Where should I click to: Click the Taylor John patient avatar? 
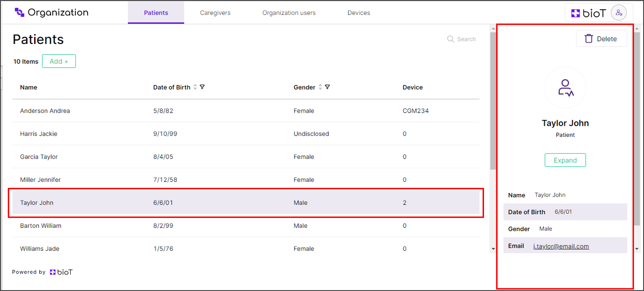(565, 88)
